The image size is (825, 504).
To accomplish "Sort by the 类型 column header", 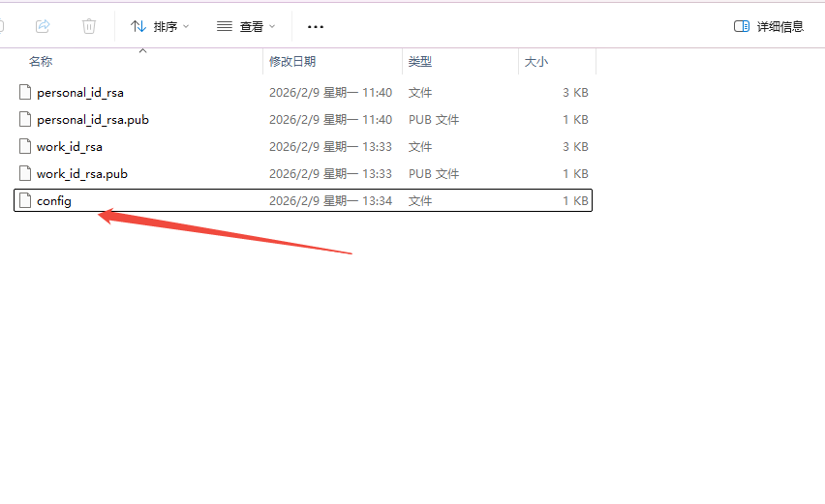I will pos(420,62).
